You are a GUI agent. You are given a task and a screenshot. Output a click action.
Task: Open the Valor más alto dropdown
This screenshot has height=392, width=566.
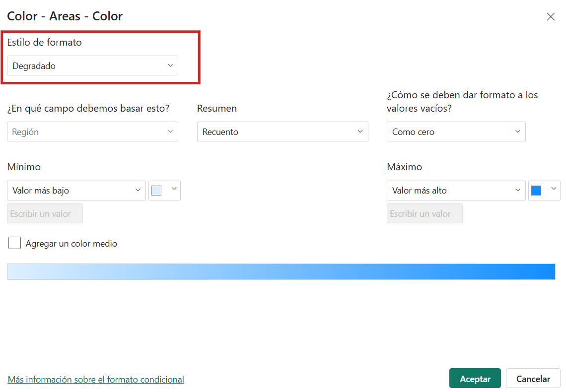[x=456, y=191]
